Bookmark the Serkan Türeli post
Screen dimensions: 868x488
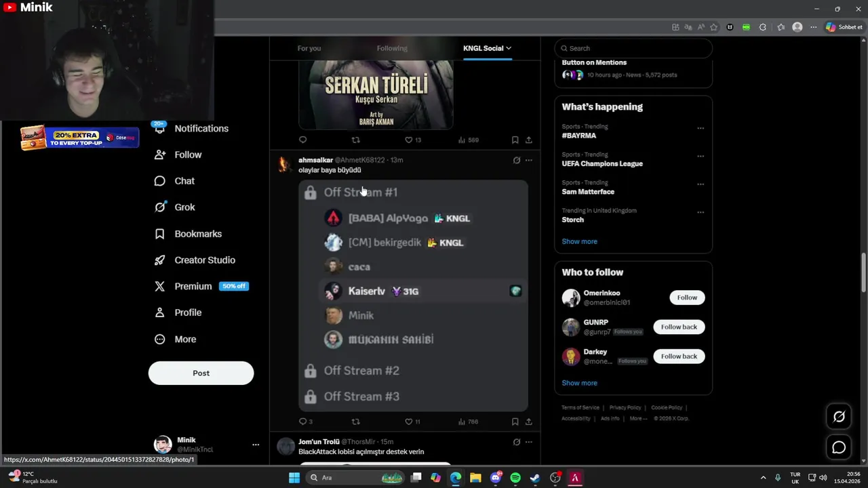click(x=515, y=140)
